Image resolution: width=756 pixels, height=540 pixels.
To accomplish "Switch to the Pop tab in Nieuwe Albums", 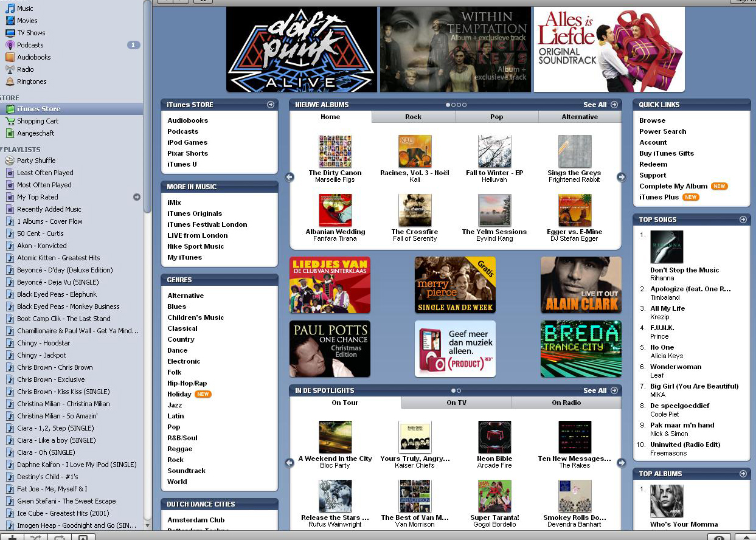I will point(497,117).
